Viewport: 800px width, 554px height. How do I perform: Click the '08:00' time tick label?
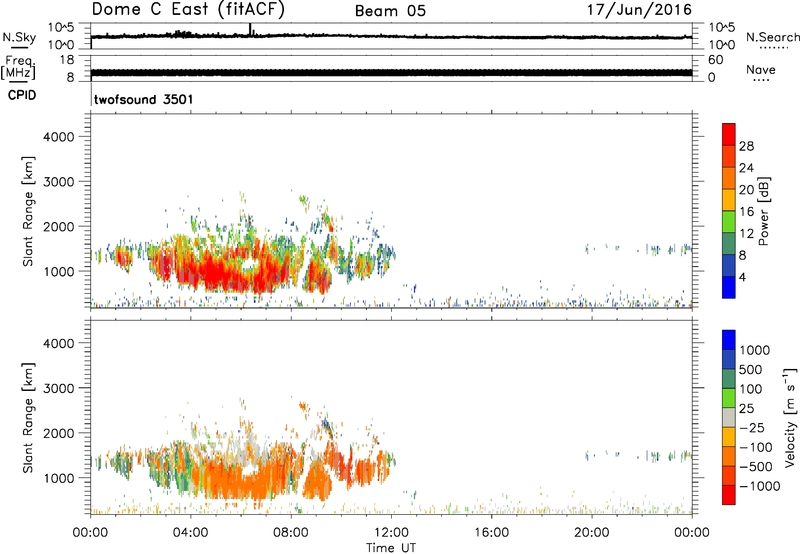291,533
